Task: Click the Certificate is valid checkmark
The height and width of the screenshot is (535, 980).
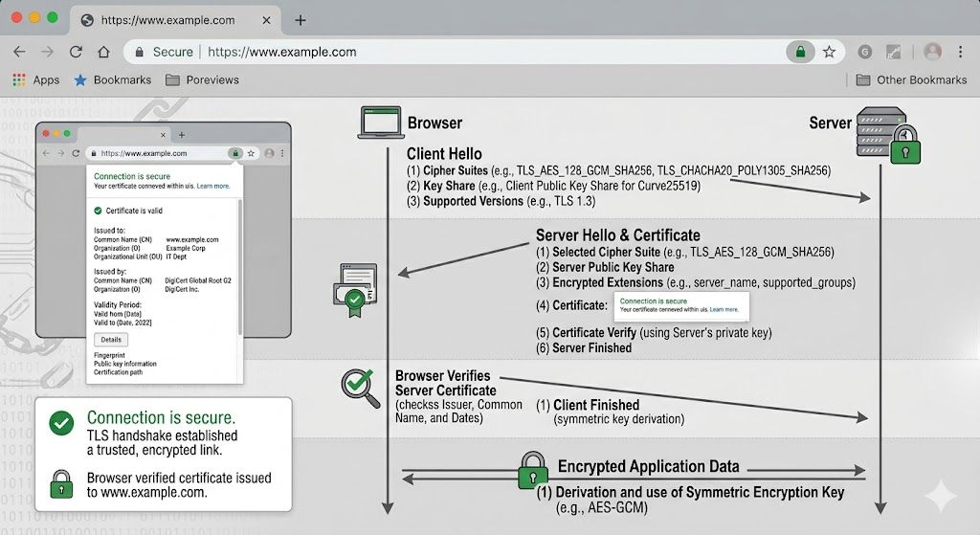Action: [98, 211]
